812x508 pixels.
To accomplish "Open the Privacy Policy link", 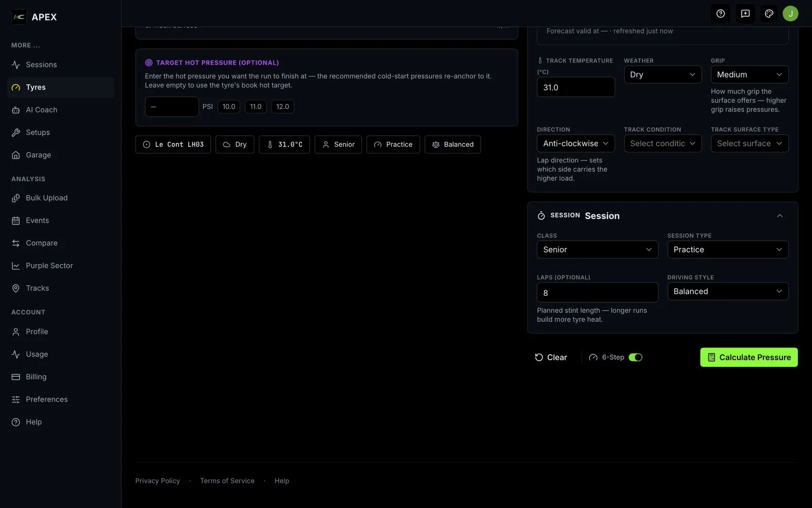I will [x=157, y=481].
